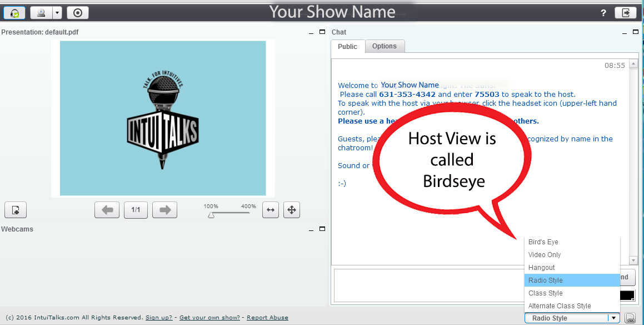
Task: Minimize the Chat panel
Action: pos(625,32)
